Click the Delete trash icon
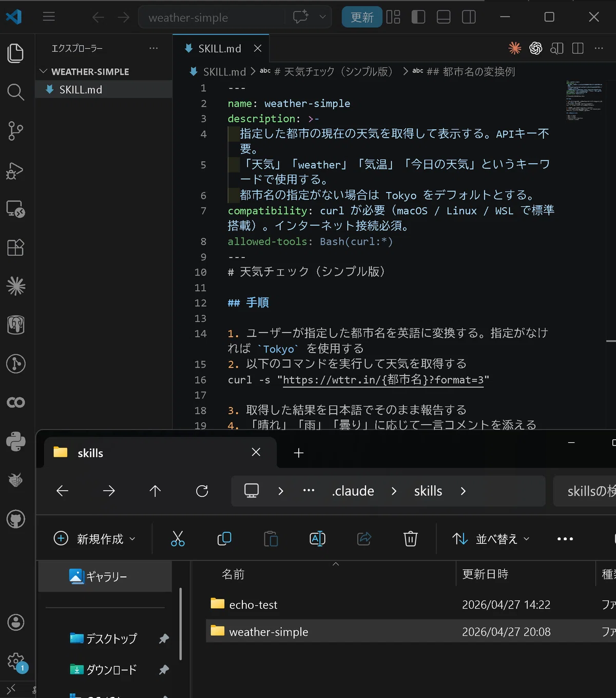The image size is (616, 698). pyautogui.click(x=411, y=539)
